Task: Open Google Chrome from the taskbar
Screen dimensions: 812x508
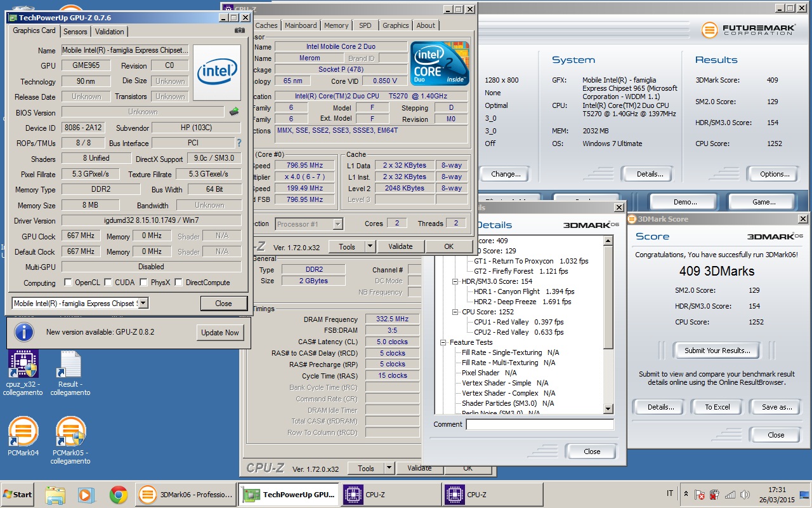Action: [118, 495]
